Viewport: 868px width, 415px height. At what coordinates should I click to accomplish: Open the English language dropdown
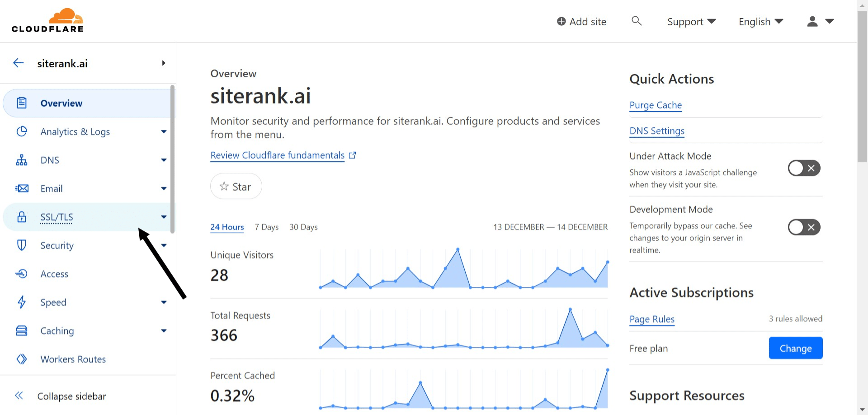tap(760, 22)
